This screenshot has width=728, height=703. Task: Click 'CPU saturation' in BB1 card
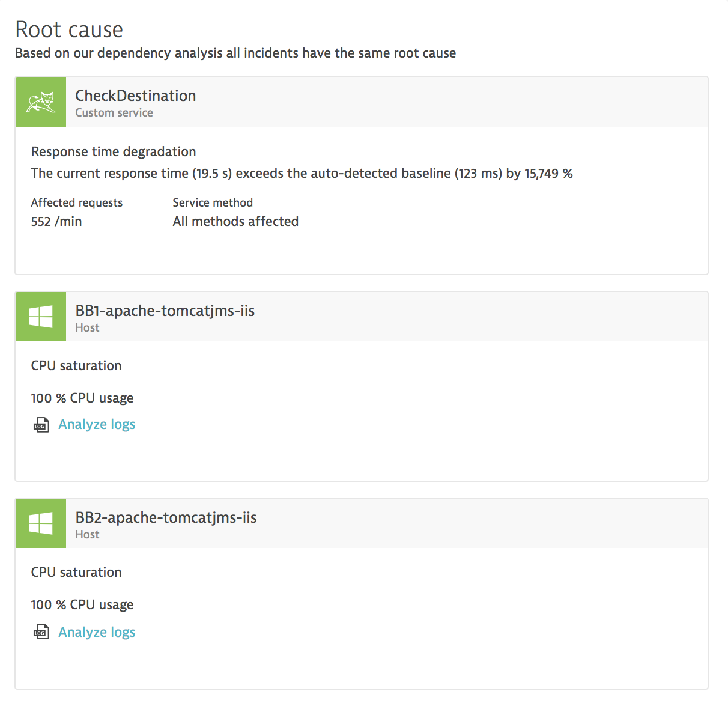[x=76, y=366]
